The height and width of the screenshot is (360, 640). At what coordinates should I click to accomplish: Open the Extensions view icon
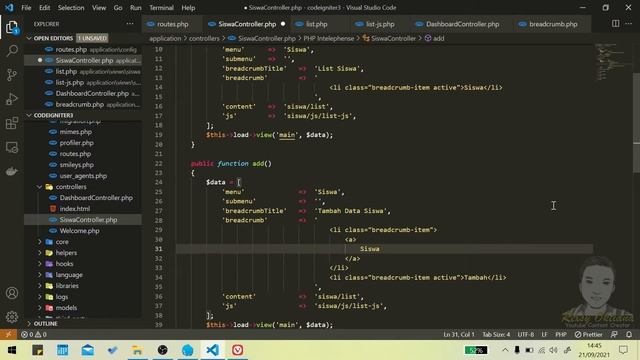point(12,123)
